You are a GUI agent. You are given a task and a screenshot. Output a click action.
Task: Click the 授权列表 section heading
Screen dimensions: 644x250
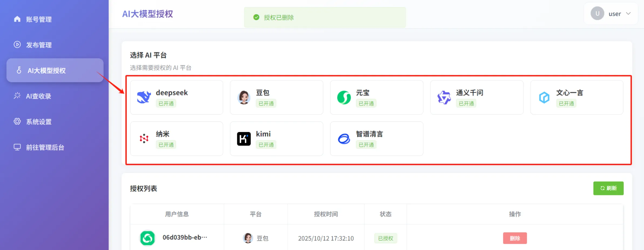tap(143, 188)
